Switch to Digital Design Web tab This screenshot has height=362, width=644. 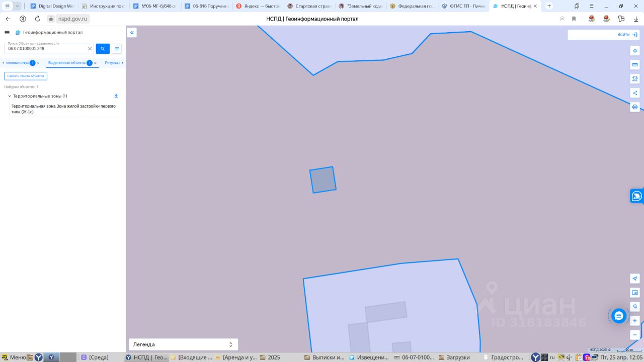[52, 6]
